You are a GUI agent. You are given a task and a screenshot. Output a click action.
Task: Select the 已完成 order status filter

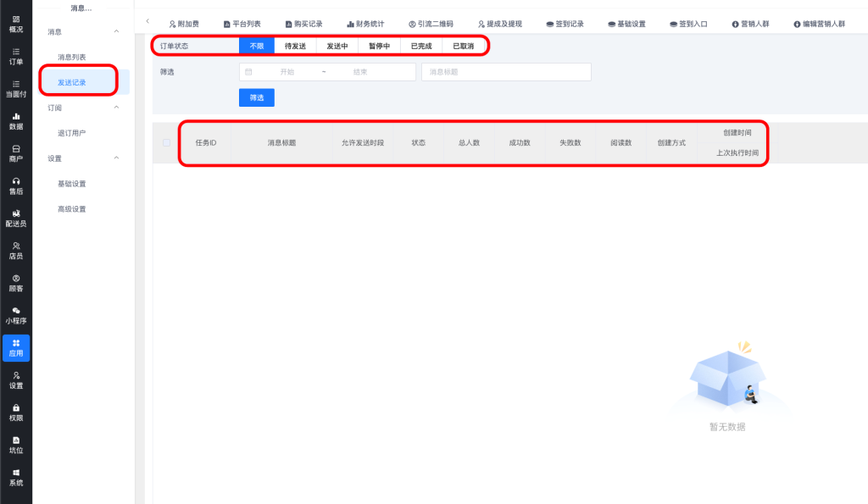pyautogui.click(x=421, y=46)
